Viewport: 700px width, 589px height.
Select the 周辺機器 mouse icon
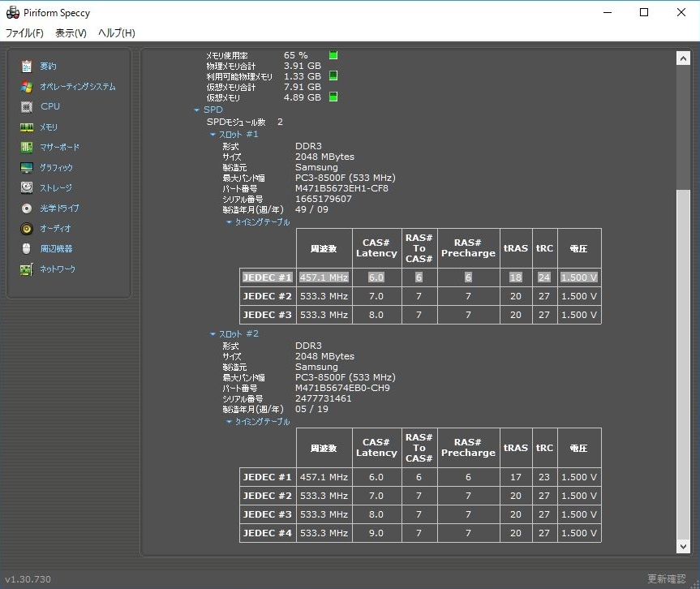27,249
